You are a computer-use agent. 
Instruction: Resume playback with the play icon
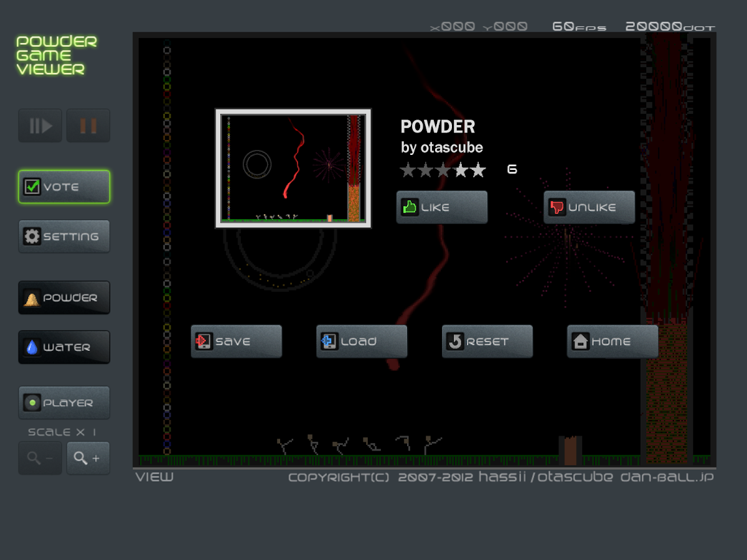tap(40, 125)
